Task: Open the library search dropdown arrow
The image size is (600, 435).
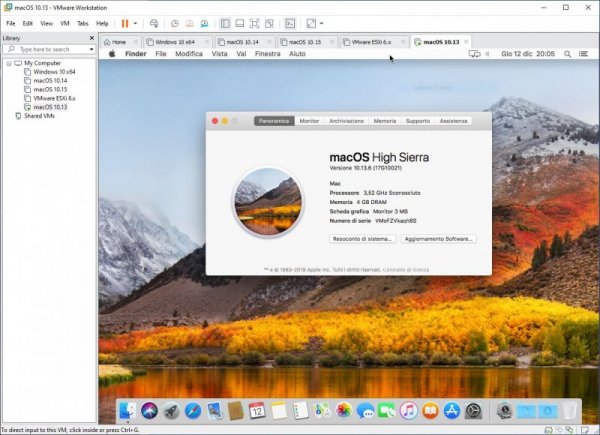Action: [91, 49]
